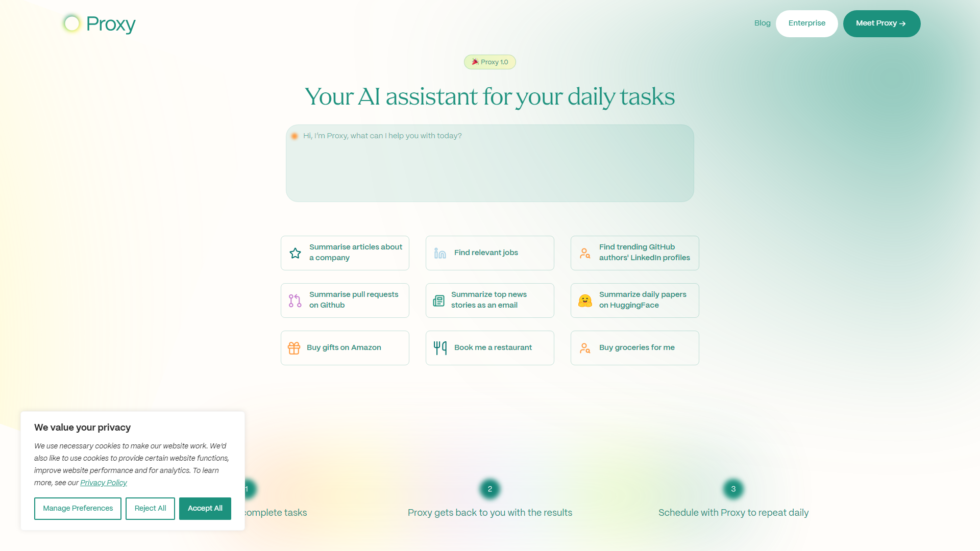This screenshot has height=551, width=980.
Task: Click the GitHub LinkedIn profiles icon
Action: pos(585,253)
